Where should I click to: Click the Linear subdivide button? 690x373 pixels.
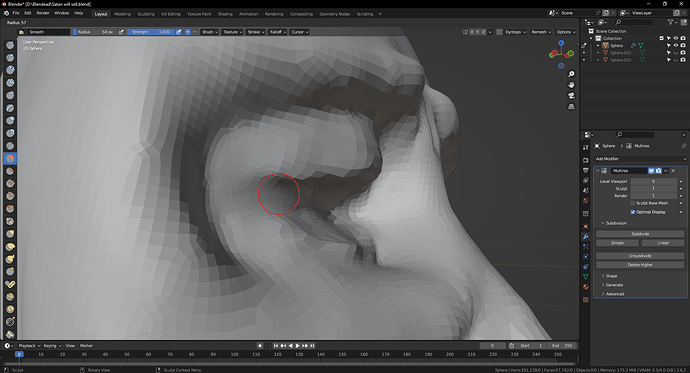click(x=663, y=243)
